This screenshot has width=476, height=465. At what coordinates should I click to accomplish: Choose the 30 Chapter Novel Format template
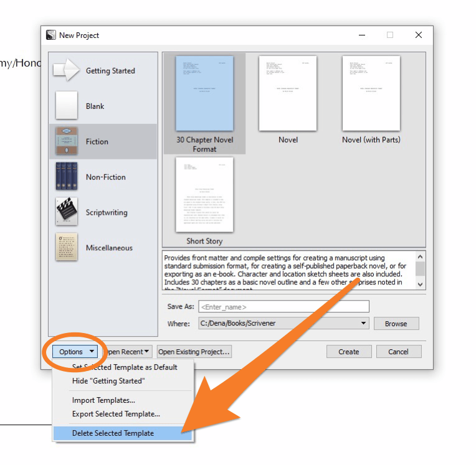point(204,104)
